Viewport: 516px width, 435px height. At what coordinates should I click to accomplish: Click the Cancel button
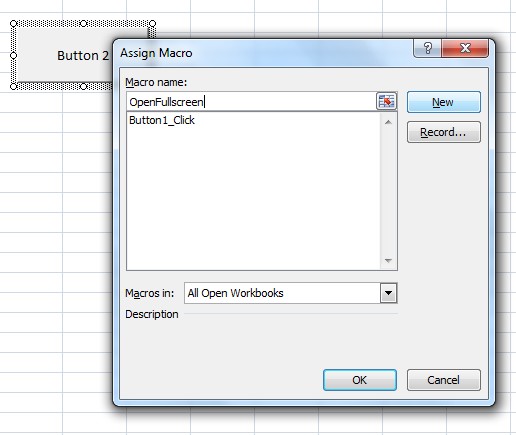point(444,380)
